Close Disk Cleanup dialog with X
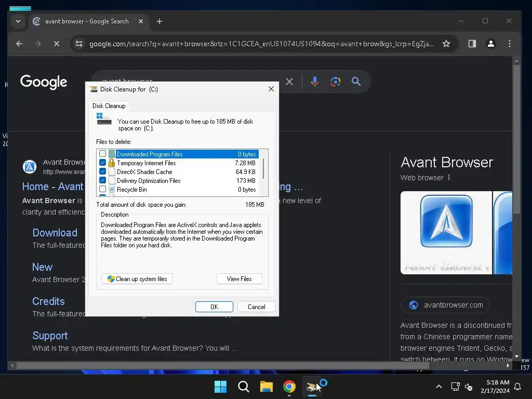 click(271, 89)
